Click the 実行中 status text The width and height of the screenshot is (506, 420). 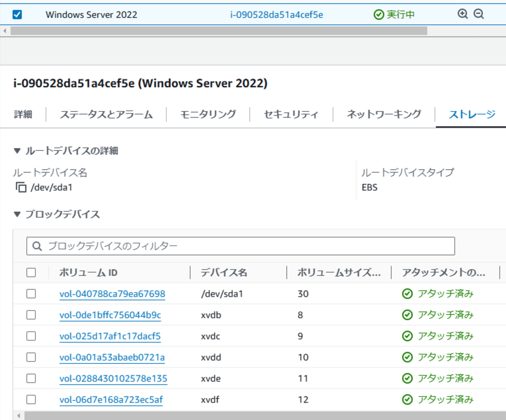[x=401, y=15]
